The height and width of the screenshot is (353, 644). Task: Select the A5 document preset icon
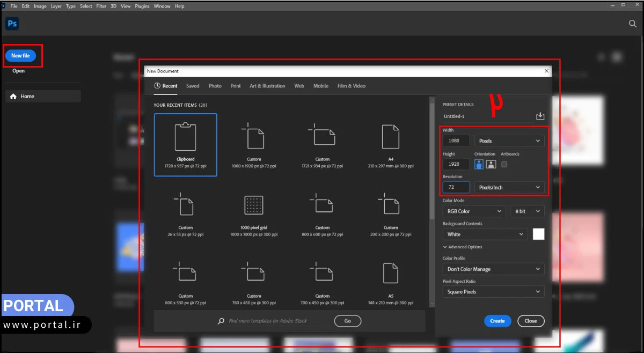pyautogui.click(x=390, y=273)
